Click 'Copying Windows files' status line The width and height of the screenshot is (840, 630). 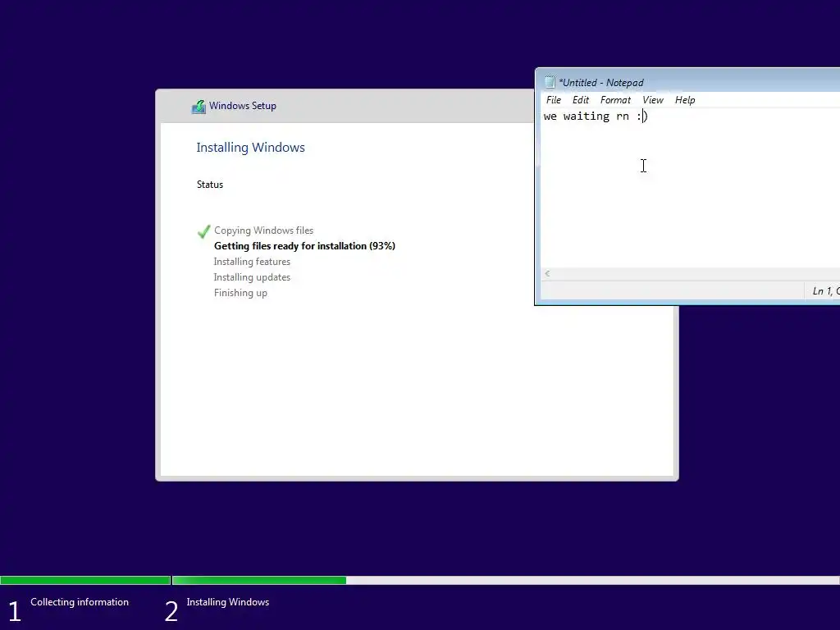click(x=263, y=231)
